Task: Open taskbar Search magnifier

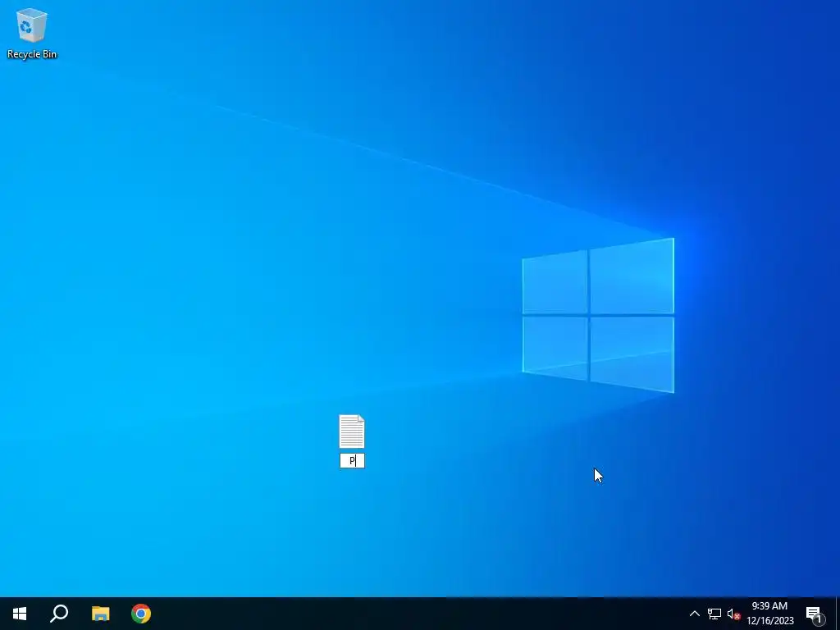Action: pyautogui.click(x=59, y=614)
